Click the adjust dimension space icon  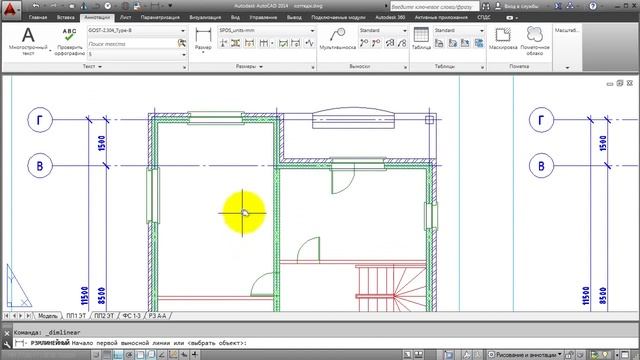pyautogui.click(x=236, y=43)
